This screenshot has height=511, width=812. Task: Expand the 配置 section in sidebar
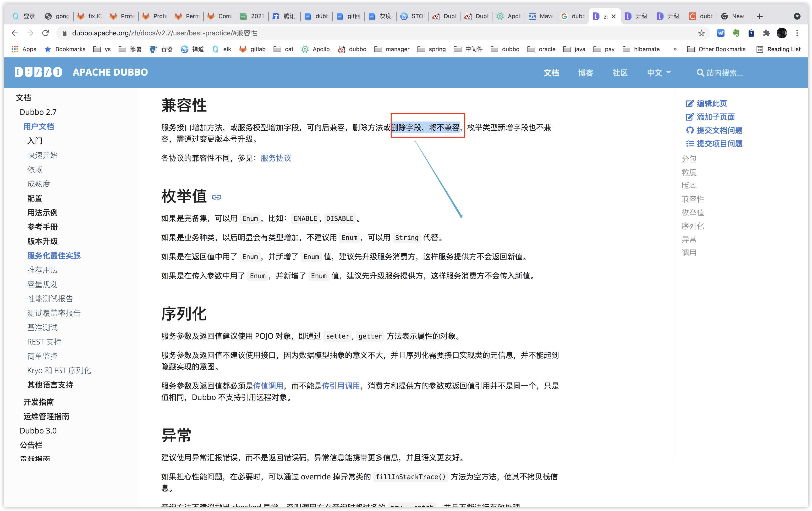pyautogui.click(x=35, y=198)
